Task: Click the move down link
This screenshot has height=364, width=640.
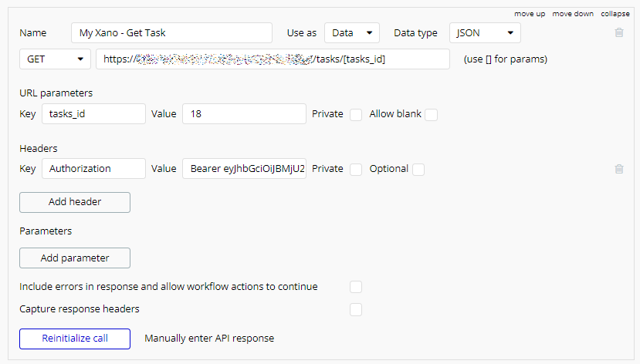Action: (x=573, y=15)
